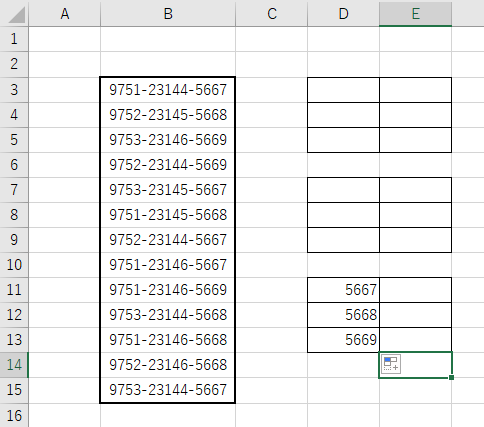Viewport: 484px width, 427px height.
Task: Select cell with 9753-23144-5667 in row 15
Action: (x=168, y=390)
